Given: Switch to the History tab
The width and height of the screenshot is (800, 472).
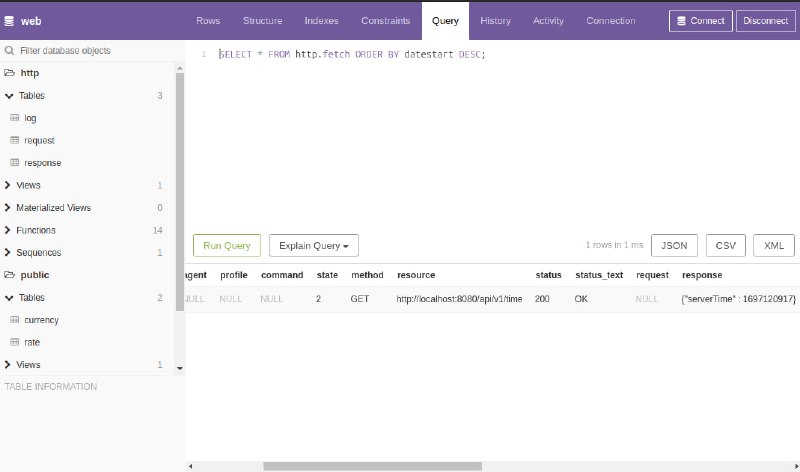Looking at the screenshot, I should click(x=495, y=21).
